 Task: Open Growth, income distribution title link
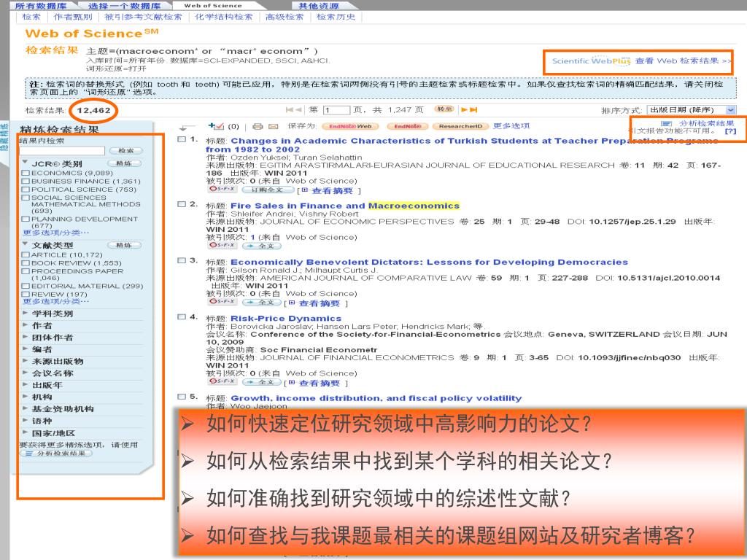(x=376, y=398)
